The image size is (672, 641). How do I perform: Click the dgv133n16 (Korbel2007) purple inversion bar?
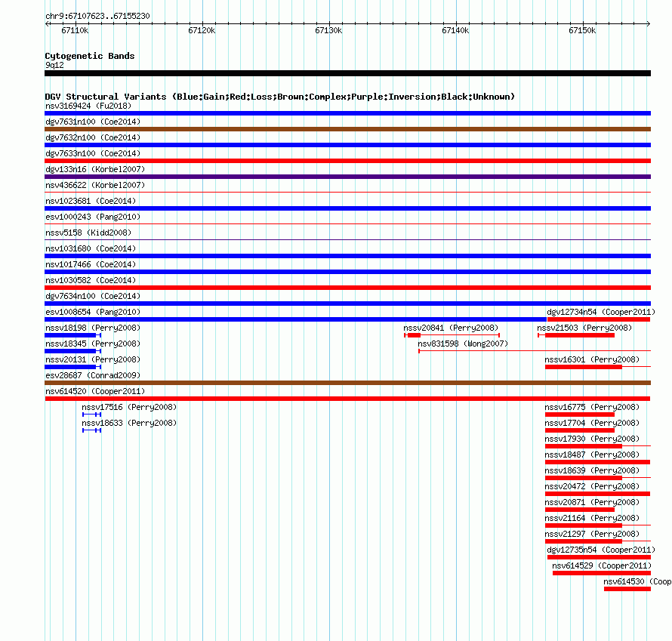coord(347,177)
